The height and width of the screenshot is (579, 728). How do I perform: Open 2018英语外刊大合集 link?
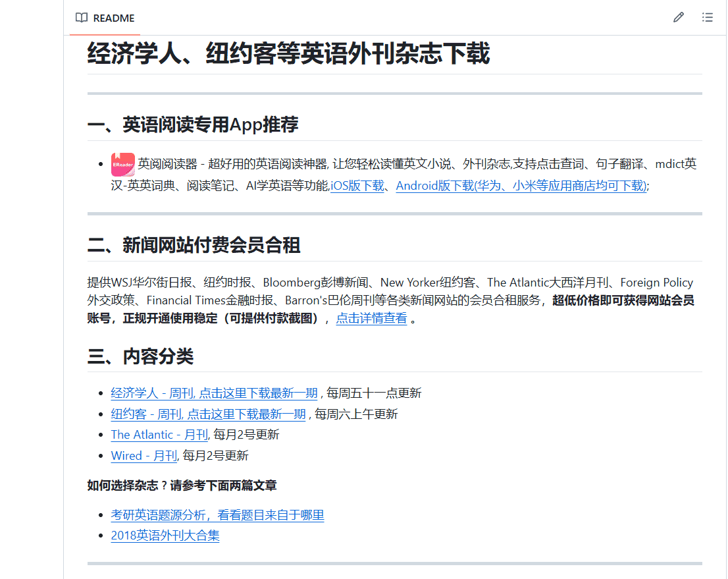[165, 536]
